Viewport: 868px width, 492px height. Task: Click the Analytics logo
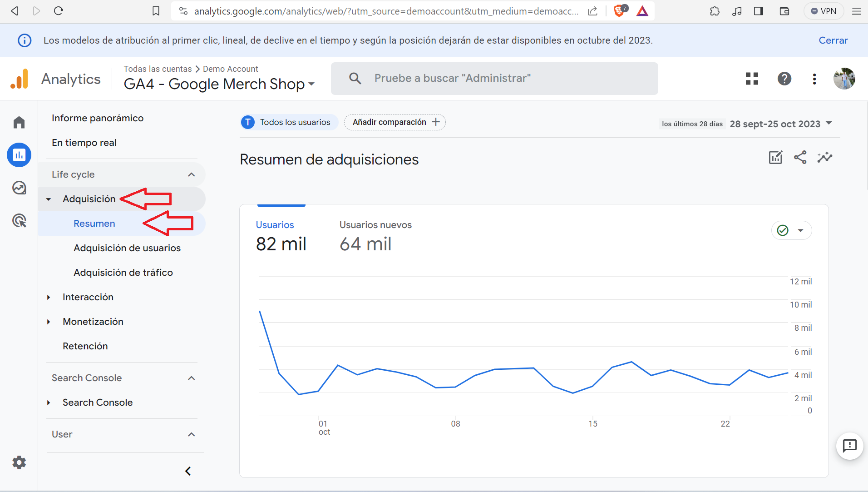55,79
